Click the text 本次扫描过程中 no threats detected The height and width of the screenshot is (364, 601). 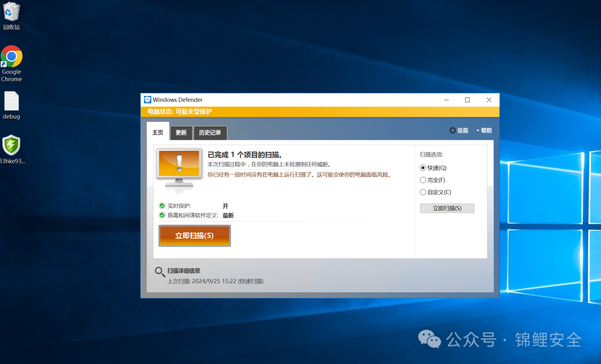point(269,164)
